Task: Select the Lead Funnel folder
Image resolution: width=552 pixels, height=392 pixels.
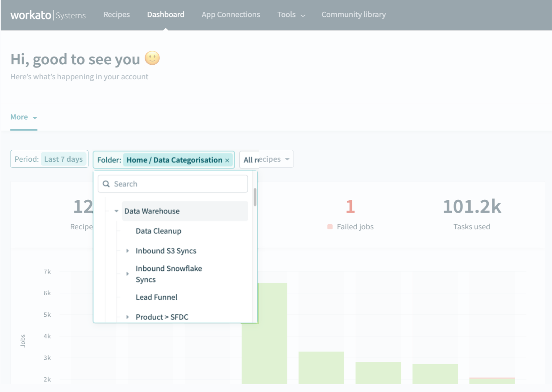Action: [x=156, y=297]
